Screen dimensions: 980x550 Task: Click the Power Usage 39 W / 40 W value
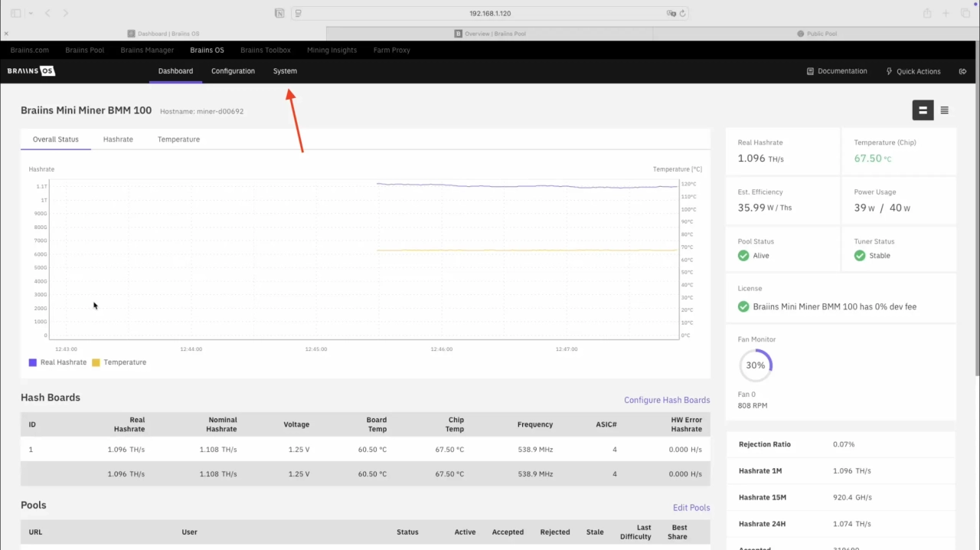tap(882, 208)
